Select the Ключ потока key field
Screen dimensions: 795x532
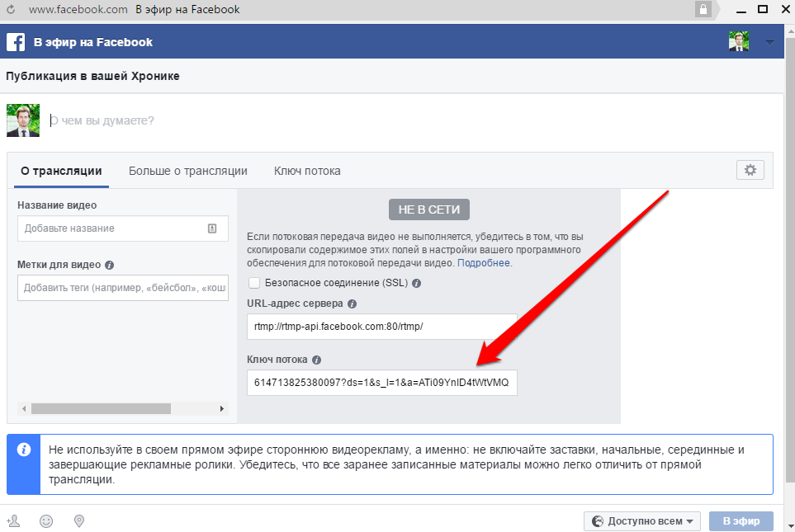click(381, 383)
